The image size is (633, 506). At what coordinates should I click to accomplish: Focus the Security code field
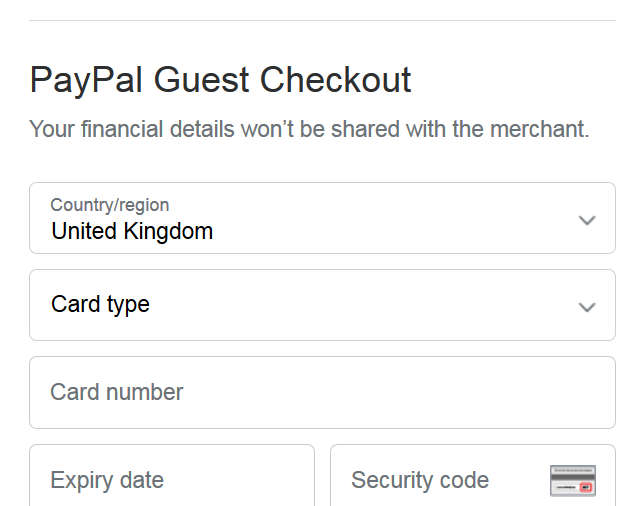pos(473,475)
